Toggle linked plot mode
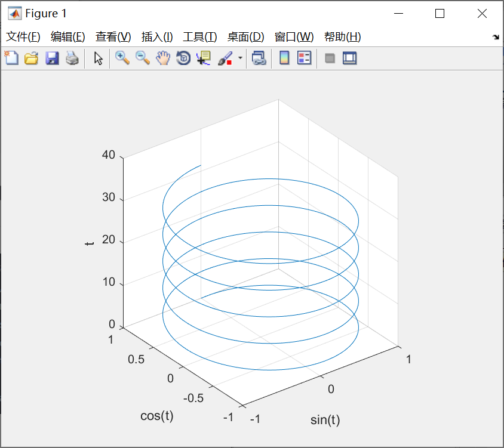The width and height of the screenshot is (504, 448). pyautogui.click(x=258, y=58)
